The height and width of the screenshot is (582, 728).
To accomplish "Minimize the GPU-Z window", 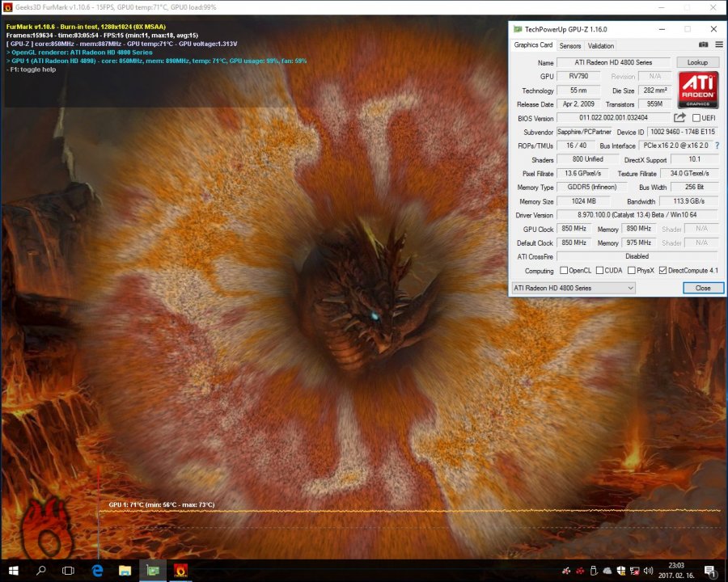I will [662, 29].
